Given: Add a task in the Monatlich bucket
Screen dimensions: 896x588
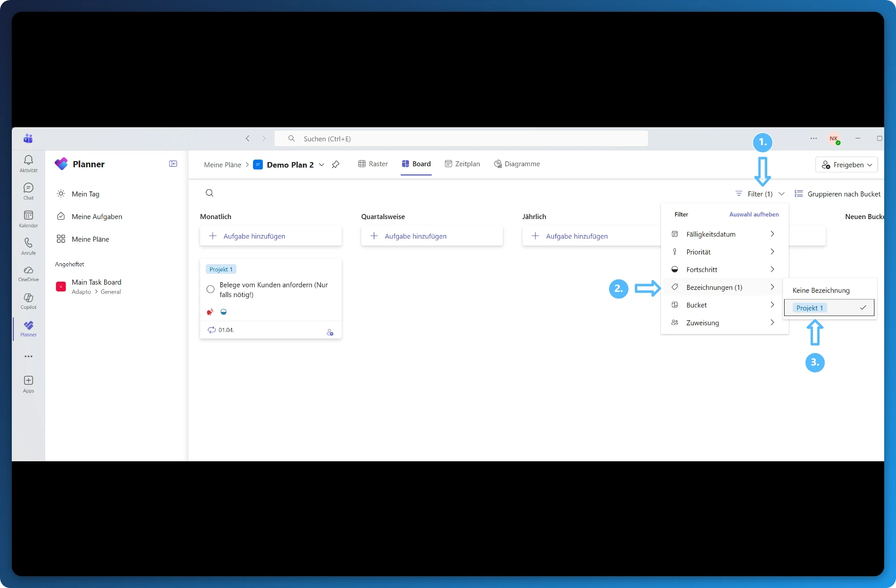Looking at the screenshot, I should point(270,236).
